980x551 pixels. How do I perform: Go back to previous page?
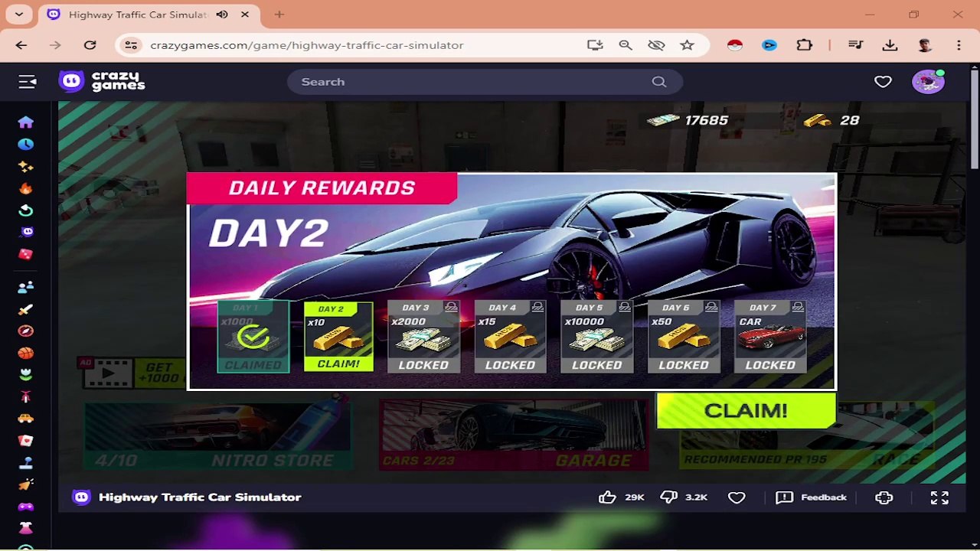[x=21, y=45]
